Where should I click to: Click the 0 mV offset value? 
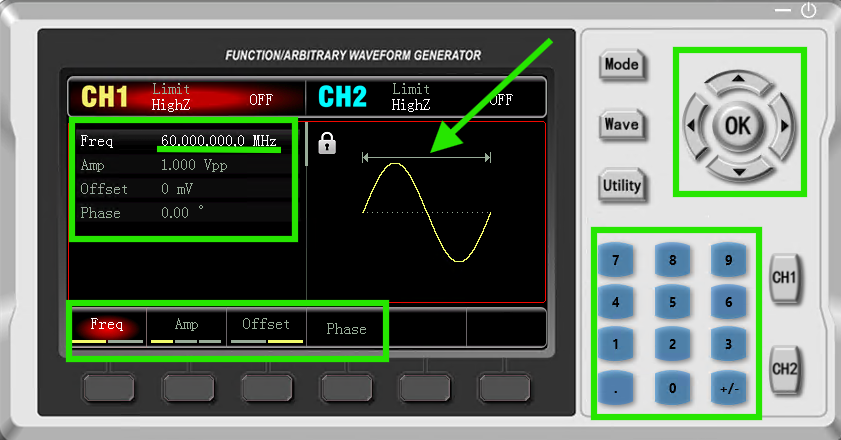(x=176, y=189)
